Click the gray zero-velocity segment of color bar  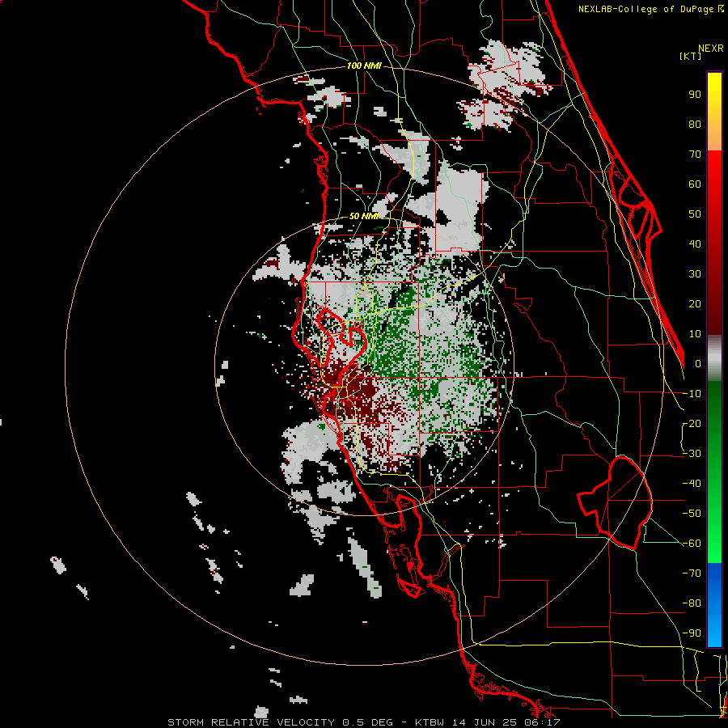pos(714,358)
